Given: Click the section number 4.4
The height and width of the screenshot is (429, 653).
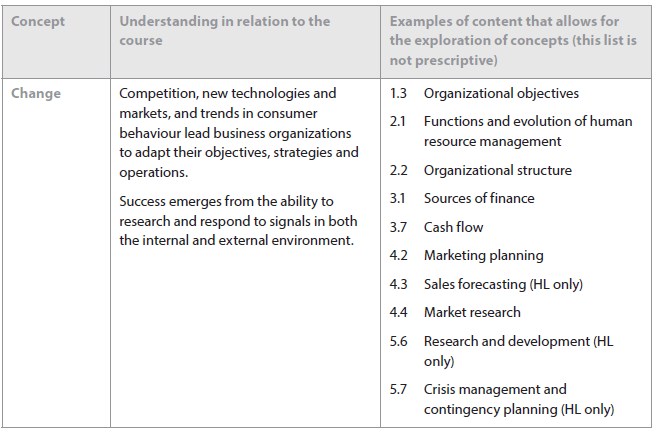Looking at the screenshot, I should coord(398,313).
